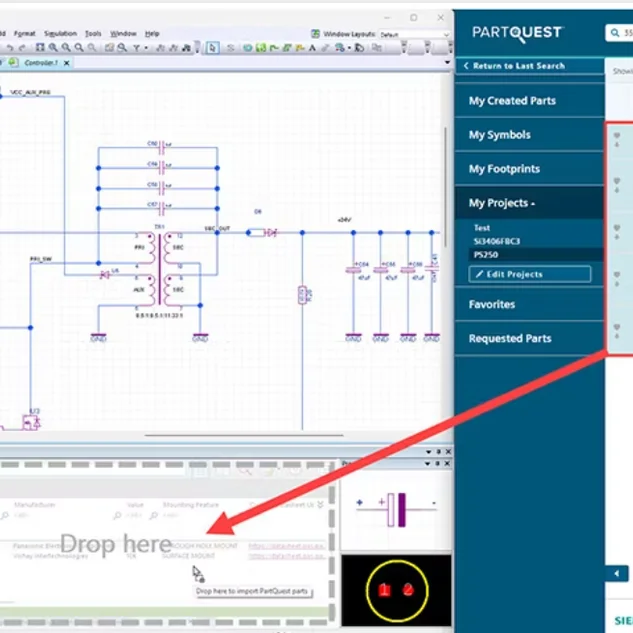
Task: Pin the upper bottom panel
Action: (x=438, y=452)
